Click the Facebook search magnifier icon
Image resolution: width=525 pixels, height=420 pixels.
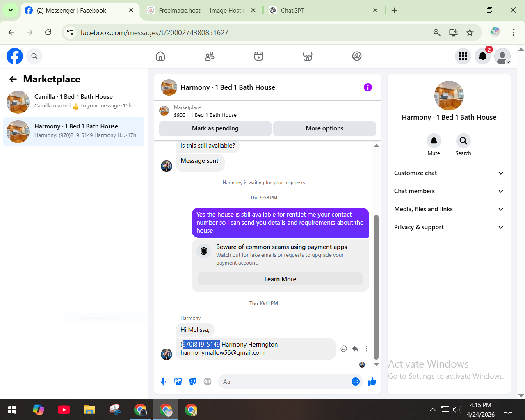coord(34,56)
